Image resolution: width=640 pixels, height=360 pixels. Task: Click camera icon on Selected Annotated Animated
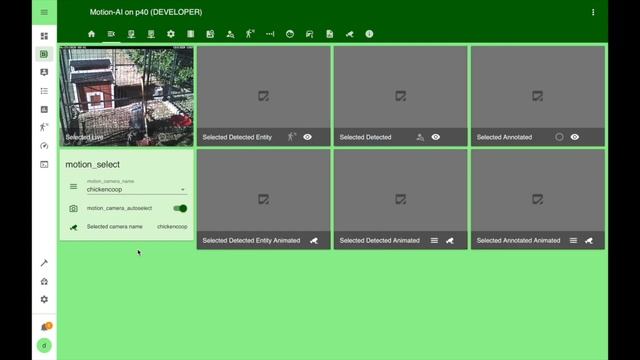click(589, 241)
